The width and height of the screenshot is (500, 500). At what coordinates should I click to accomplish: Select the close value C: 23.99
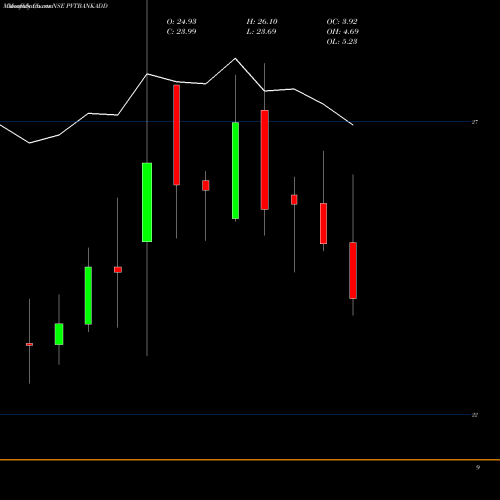[x=181, y=32]
